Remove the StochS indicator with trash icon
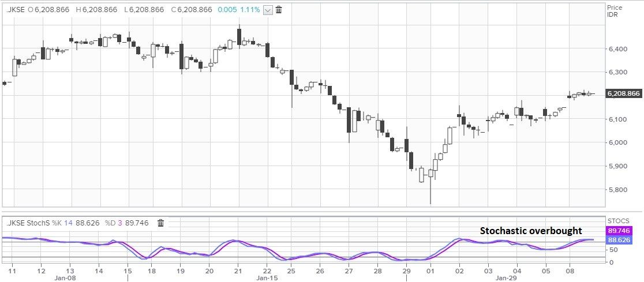 (x=161, y=223)
